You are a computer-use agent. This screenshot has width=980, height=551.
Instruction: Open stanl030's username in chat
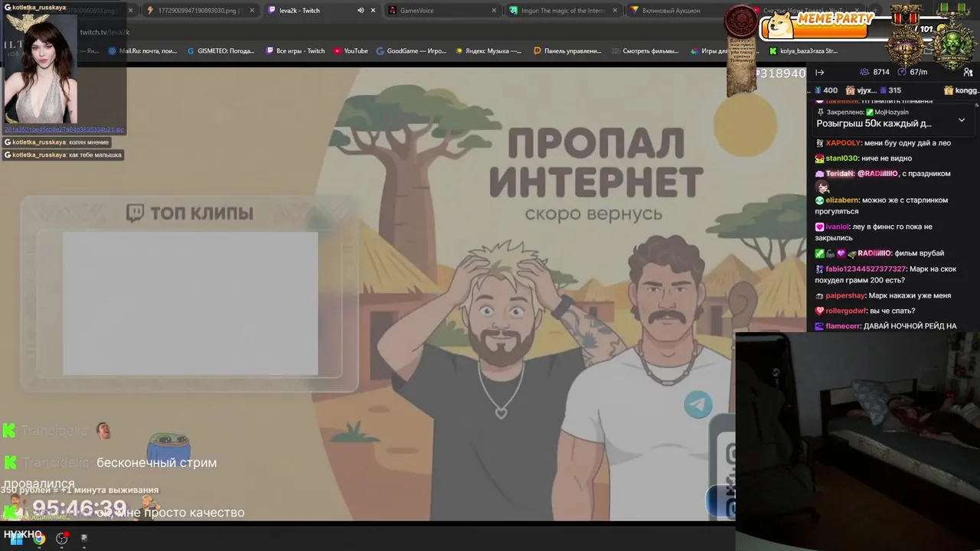[841, 158]
